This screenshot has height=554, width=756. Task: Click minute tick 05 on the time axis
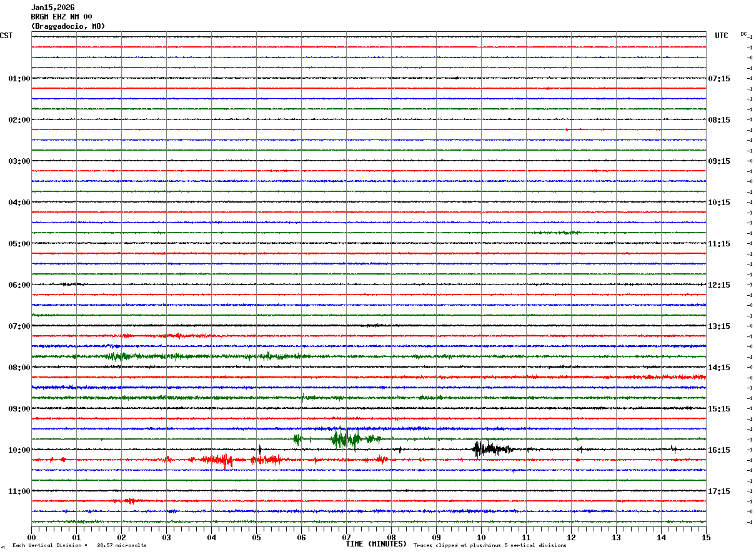[257, 537]
